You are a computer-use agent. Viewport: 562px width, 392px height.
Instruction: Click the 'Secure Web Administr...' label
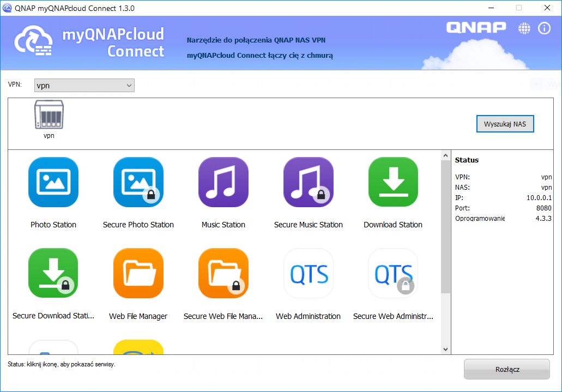(393, 316)
